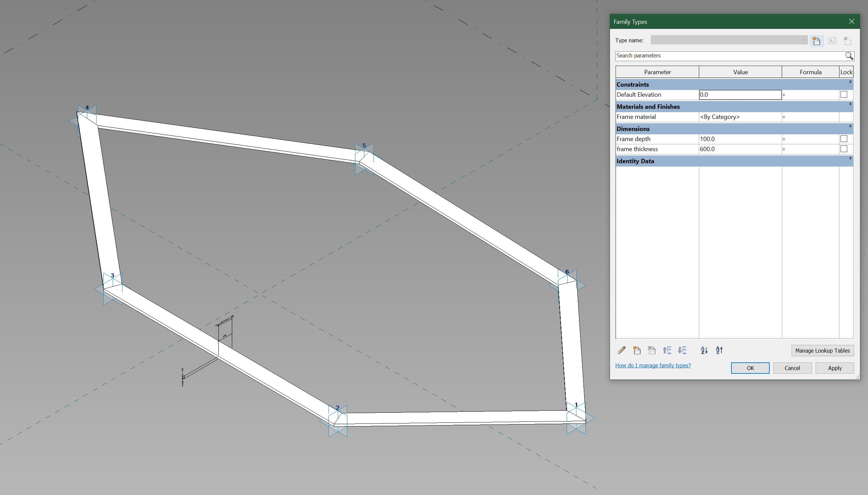
Task: Click the Apply button
Action: point(835,368)
